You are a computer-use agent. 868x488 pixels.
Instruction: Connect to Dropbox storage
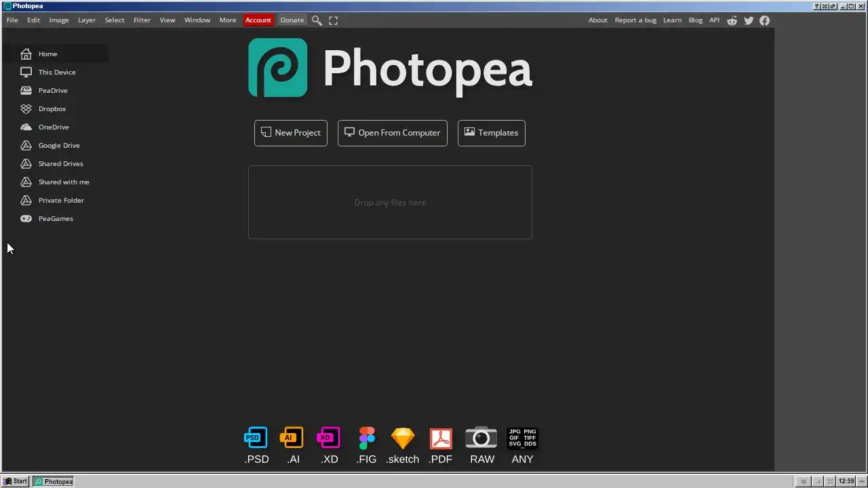coord(56,108)
